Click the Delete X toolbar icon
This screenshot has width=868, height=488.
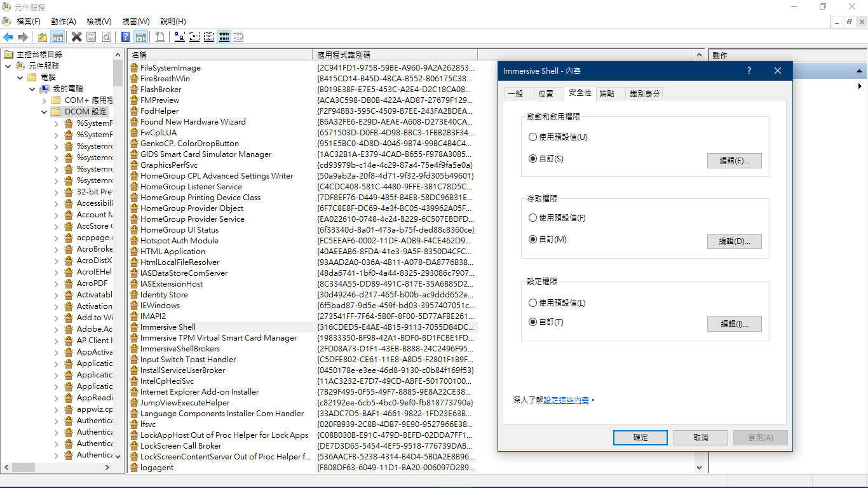point(77,37)
